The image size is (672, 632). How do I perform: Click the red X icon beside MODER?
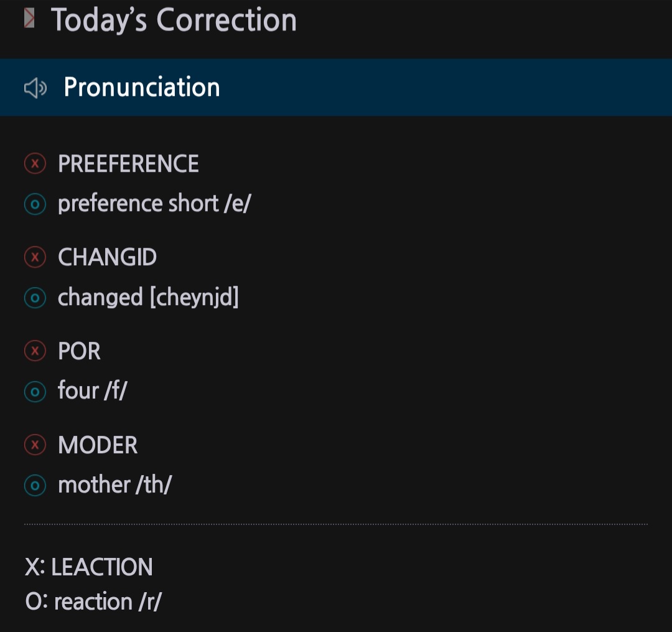(x=35, y=445)
